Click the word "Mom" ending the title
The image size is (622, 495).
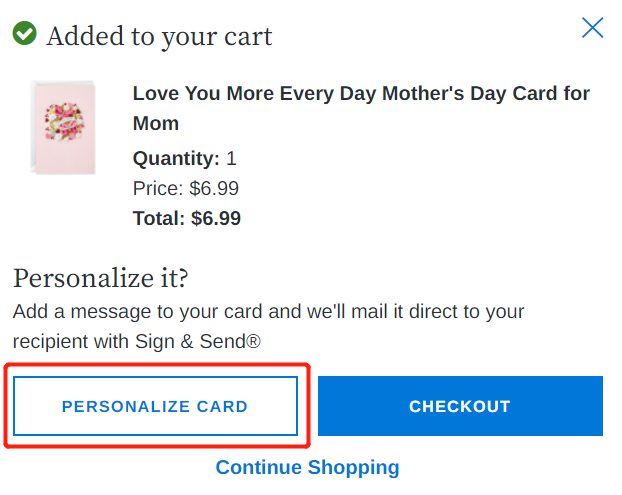pos(156,123)
